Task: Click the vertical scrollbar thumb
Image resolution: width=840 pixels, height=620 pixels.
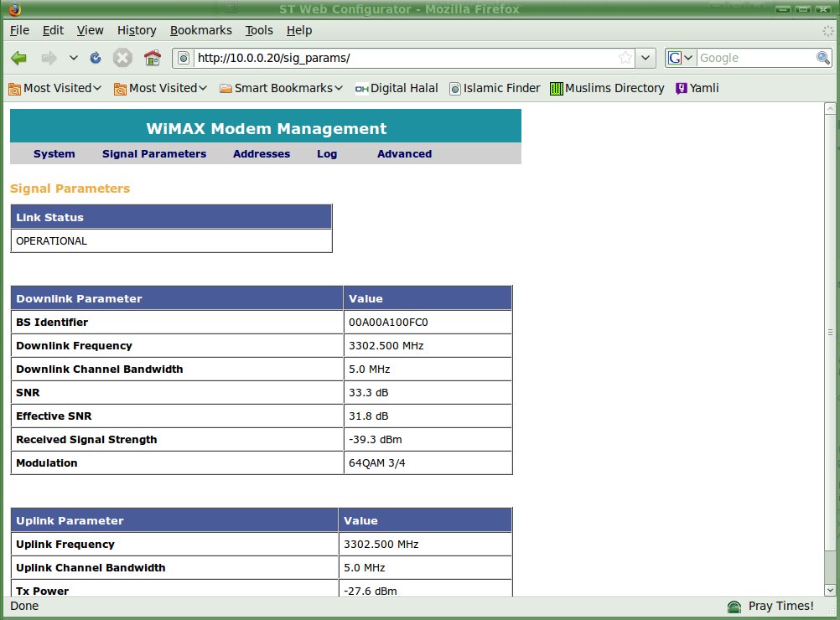Action: [x=830, y=332]
